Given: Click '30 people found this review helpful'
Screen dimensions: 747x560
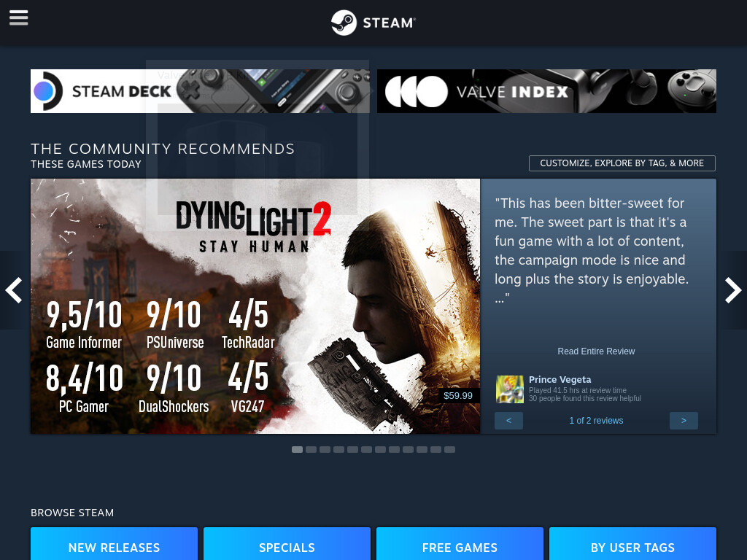Looking at the screenshot, I should [584, 399].
